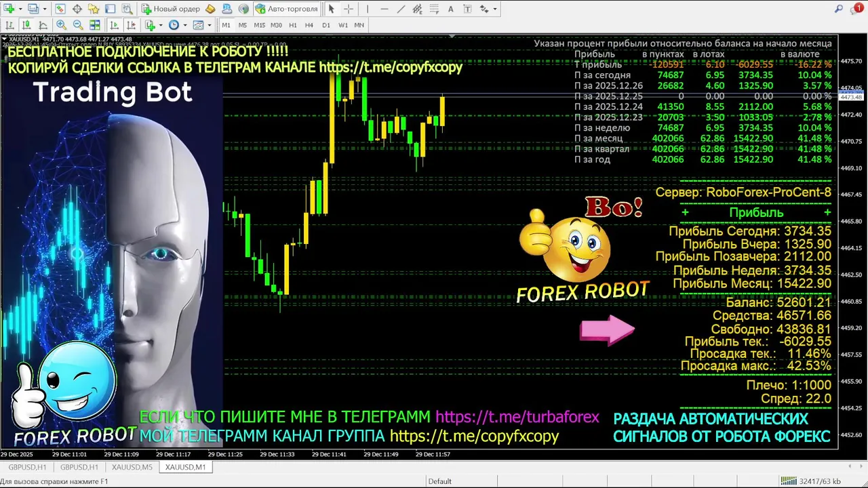
Task: Select the horizontal line drawing tool
Action: [384, 9]
